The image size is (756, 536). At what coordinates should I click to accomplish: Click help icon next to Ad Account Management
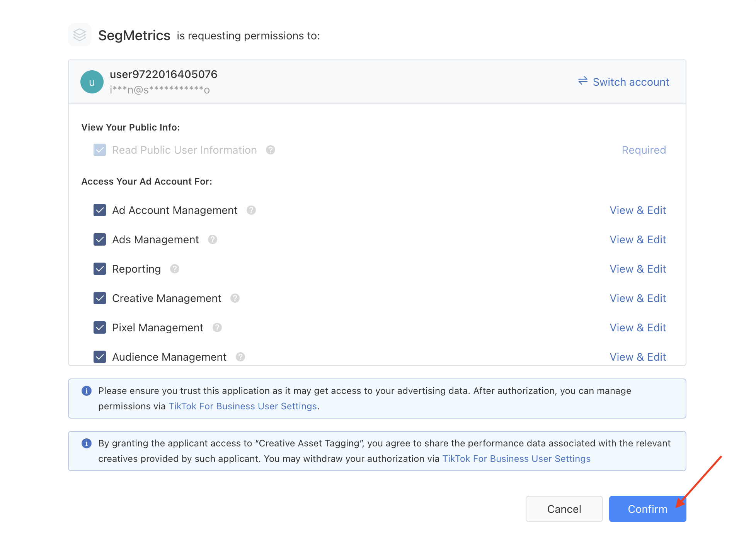click(251, 210)
